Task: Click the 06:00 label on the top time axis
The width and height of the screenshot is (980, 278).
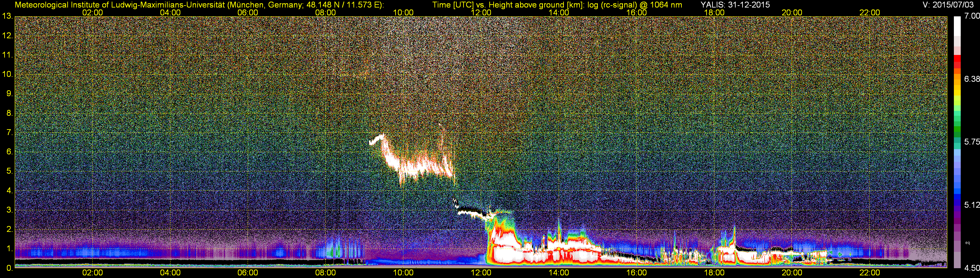Action: [248, 12]
